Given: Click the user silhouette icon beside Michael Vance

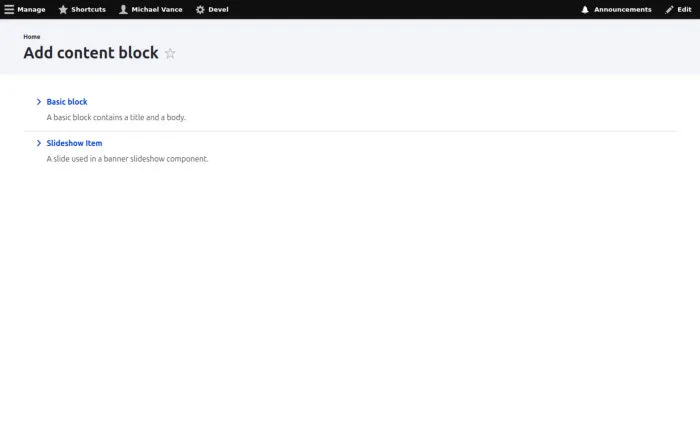Looking at the screenshot, I should 123,9.
